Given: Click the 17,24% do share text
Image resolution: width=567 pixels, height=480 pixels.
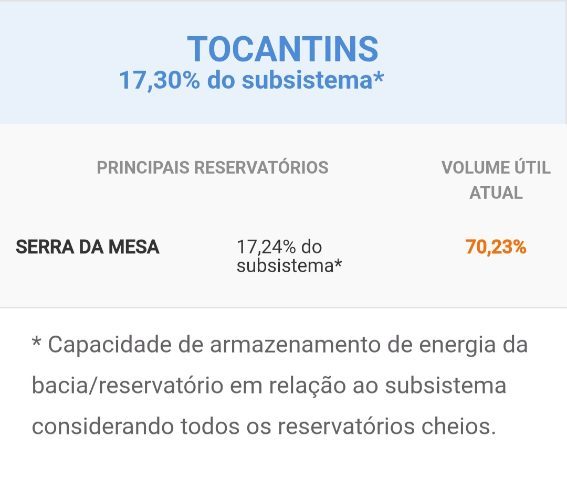Looking at the screenshot, I should [279, 247].
